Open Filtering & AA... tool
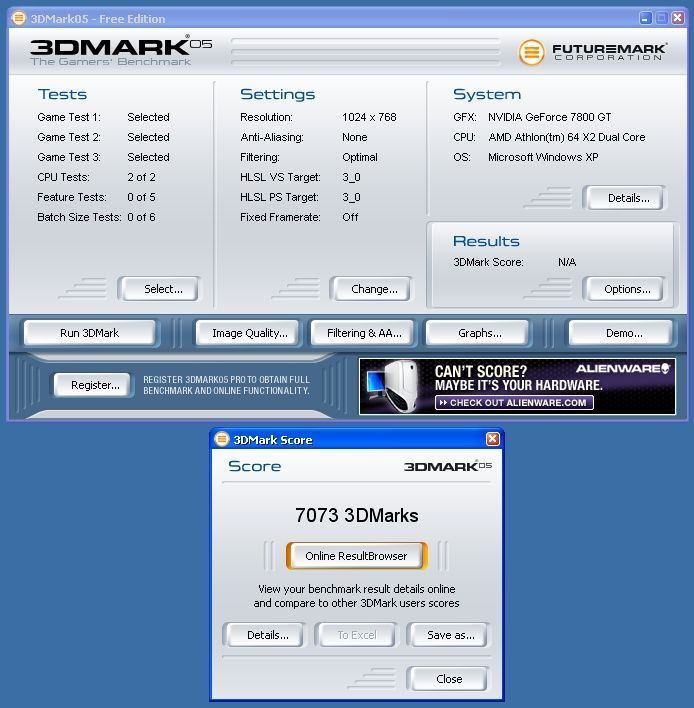Screen dimensions: 694x708 (x=364, y=333)
